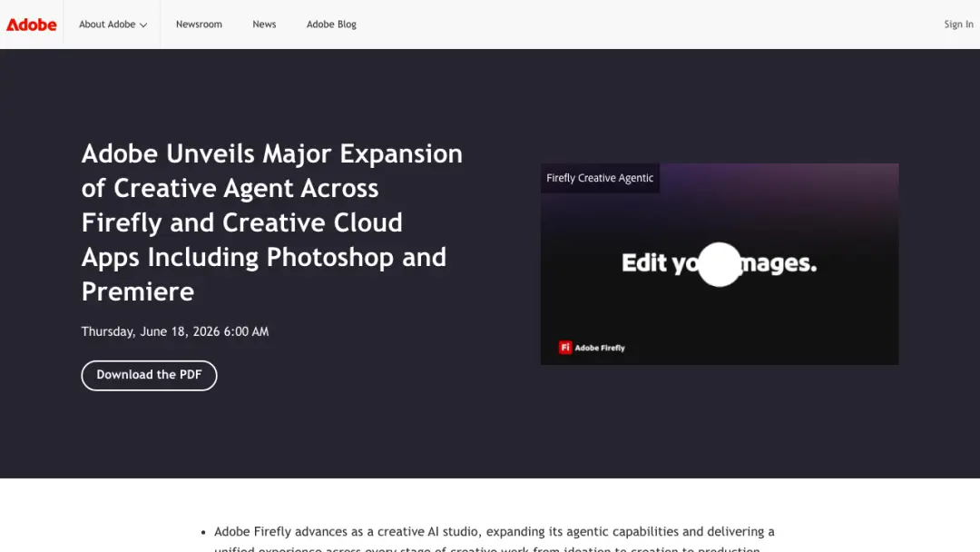Select the Firefly Creative Agentic video label
The height and width of the screenshot is (552, 980).
pos(600,178)
